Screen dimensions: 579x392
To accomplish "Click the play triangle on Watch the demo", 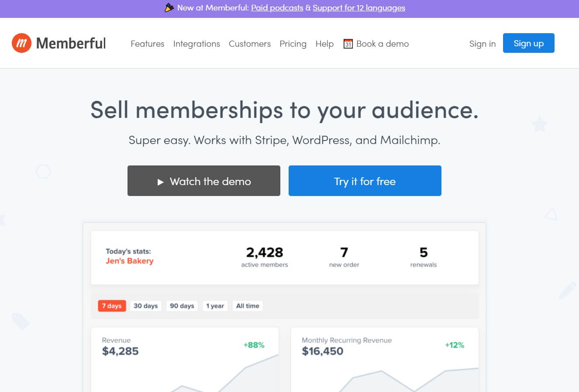I will point(161,182).
